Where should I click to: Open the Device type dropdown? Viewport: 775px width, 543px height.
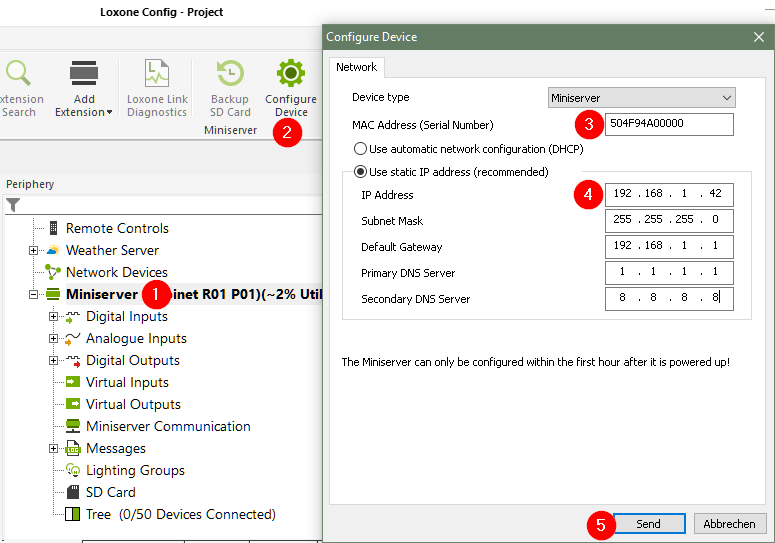click(x=642, y=98)
